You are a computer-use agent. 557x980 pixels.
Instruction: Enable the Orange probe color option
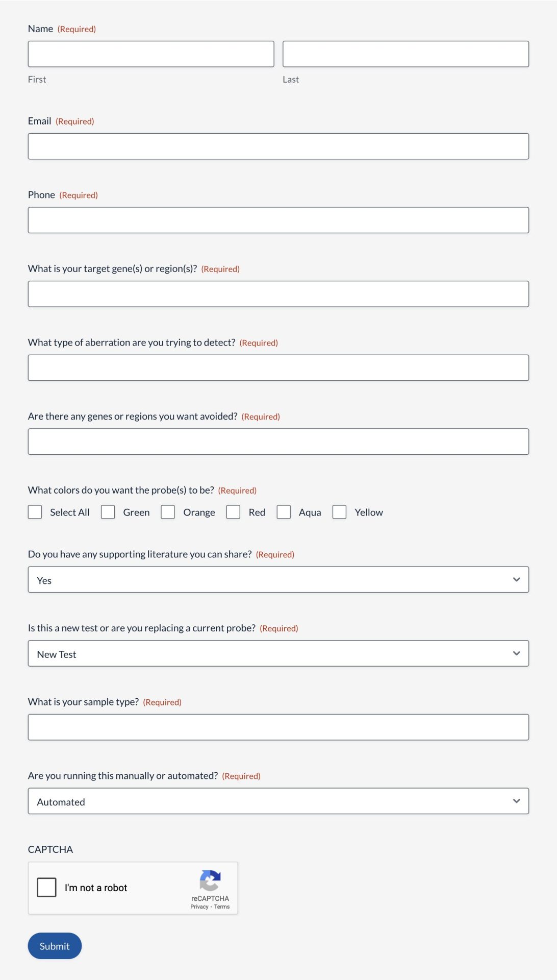[168, 512]
